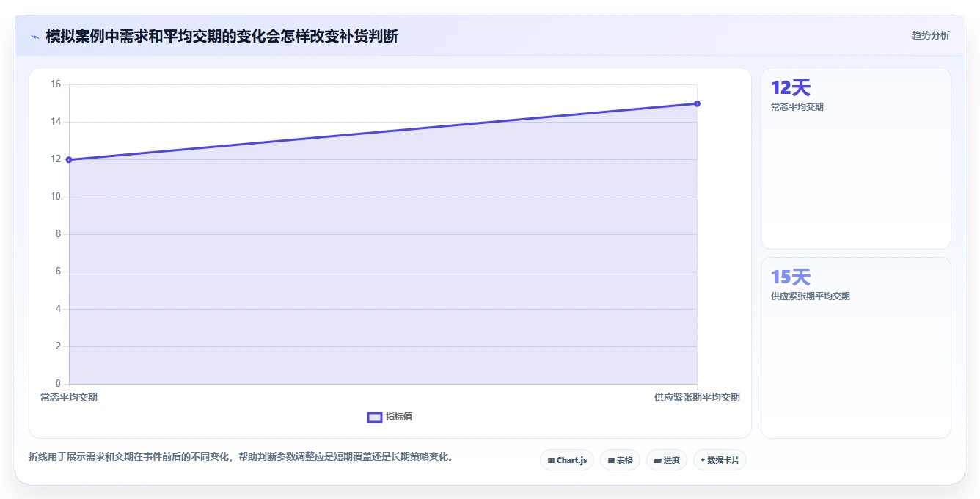Click the y-axis value 2
980x499 pixels.
coord(59,346)
